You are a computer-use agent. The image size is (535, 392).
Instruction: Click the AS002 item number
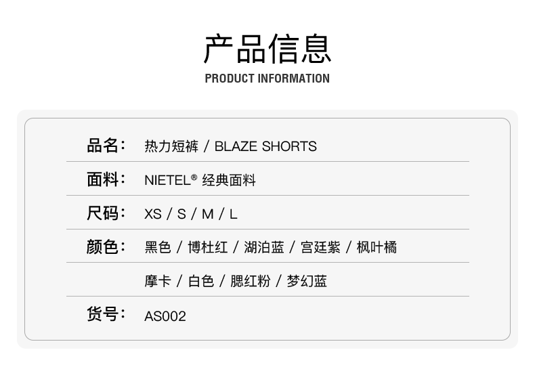(x=165, y=316)
